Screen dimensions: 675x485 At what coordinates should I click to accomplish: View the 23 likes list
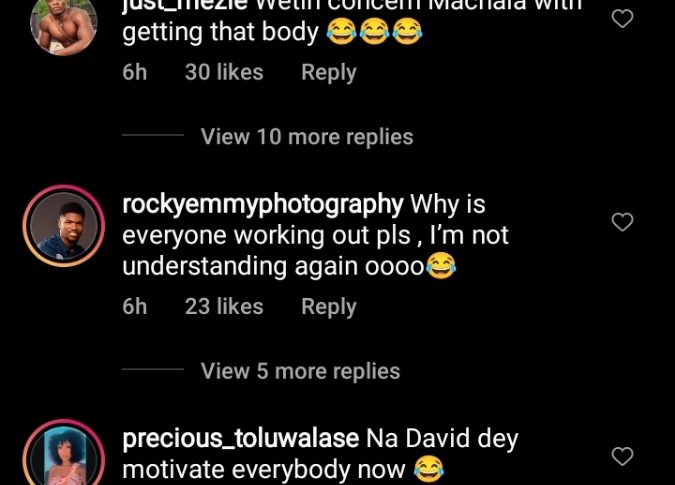[x=224, y=307]
